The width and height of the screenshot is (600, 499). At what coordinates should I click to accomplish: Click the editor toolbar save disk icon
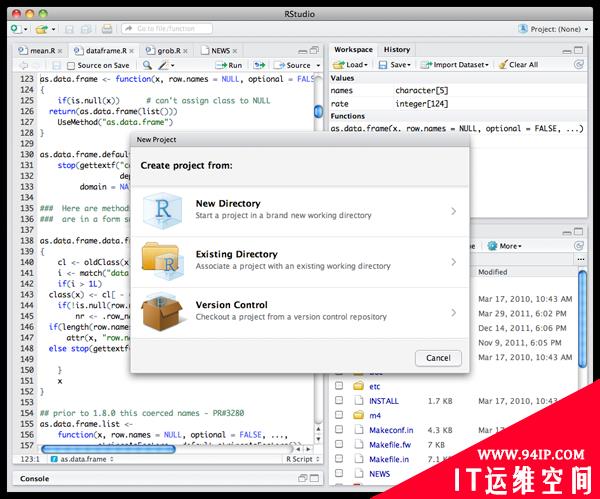point(56,65)
